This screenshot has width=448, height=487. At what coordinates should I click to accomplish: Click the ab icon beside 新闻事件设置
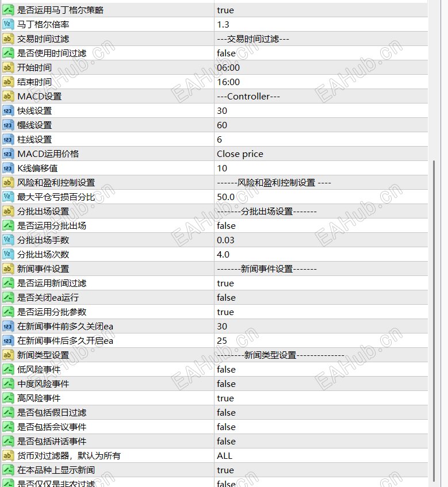tap(8, 269)
